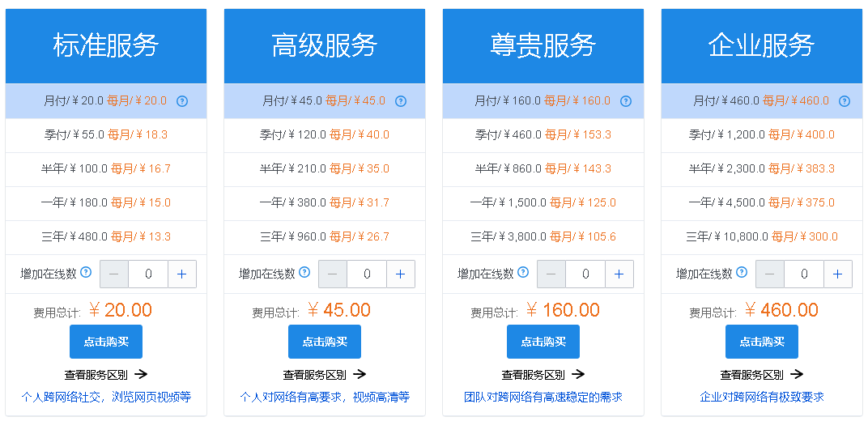Select 一年 ¥380.0 plan in 高级服务

pos(325,203)
